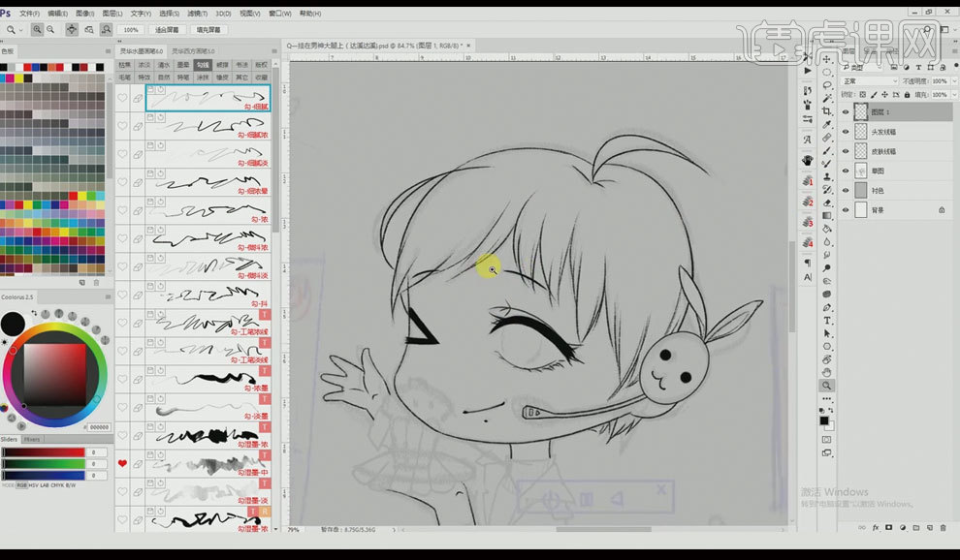Screen dimensions: 960x560
Task: Click the Zoom Out magnifier option
Action: coord(50,29)
